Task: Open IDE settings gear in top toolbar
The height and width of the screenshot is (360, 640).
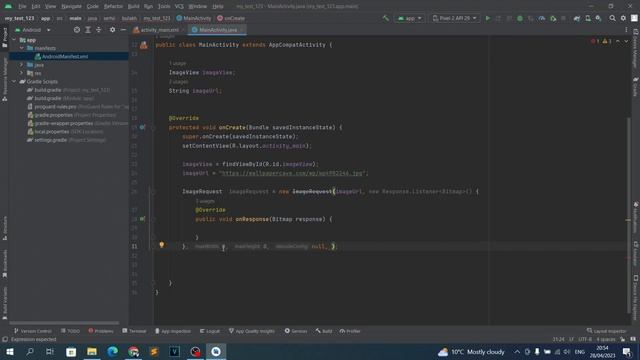Action: 623,18
